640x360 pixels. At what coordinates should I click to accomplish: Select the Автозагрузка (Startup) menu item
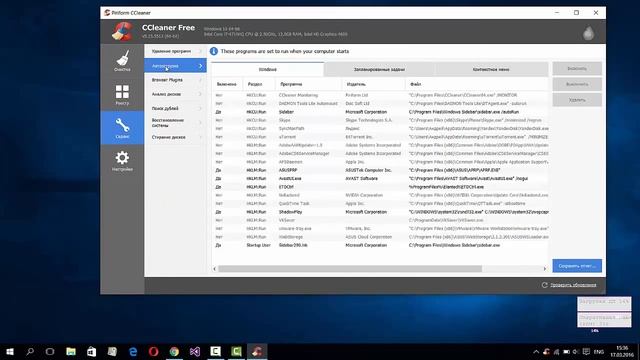[x=176, y=66]
